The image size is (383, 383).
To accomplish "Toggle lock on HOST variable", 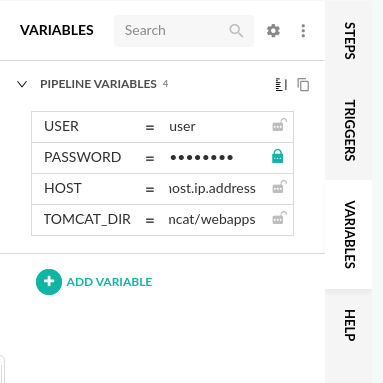I will tap(279, 187).
